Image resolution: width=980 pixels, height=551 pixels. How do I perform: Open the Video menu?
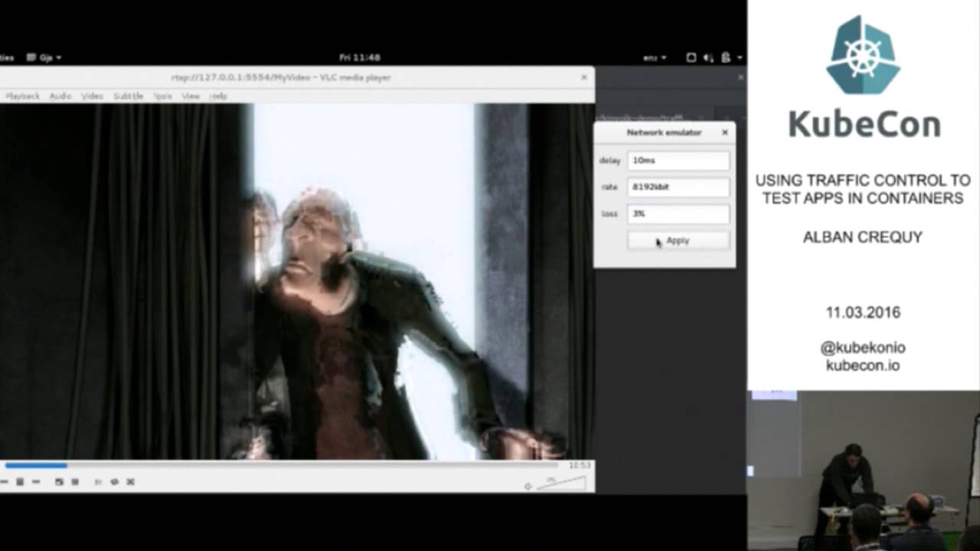(93, 96)
